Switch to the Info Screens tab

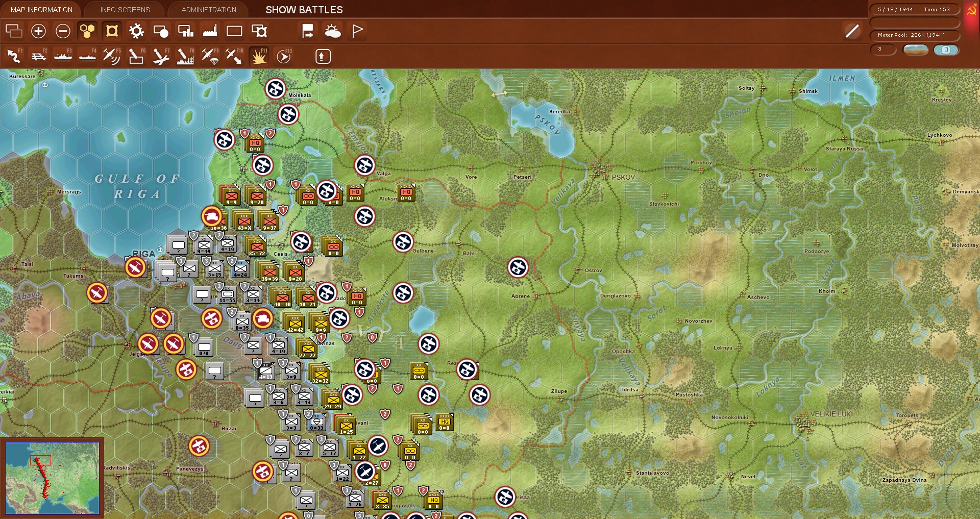click(x=125, y=10)
